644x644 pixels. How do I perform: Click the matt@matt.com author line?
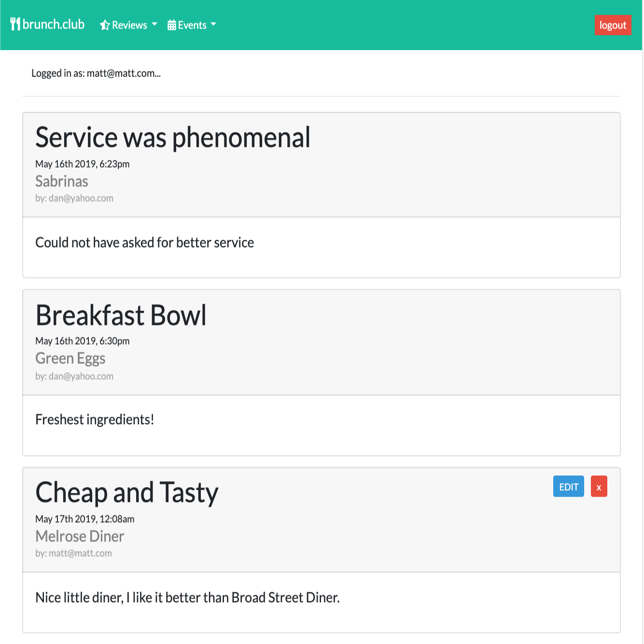coord(73,554)
